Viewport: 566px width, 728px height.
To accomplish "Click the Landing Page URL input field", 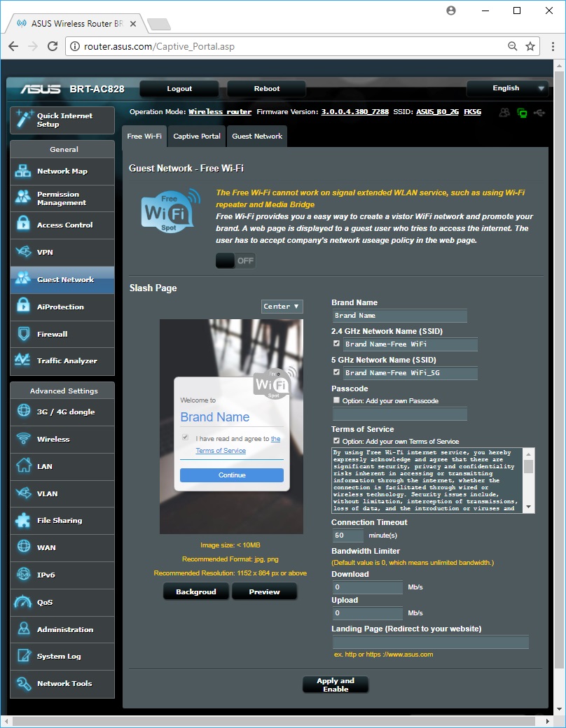I will [x=430, y=642].
